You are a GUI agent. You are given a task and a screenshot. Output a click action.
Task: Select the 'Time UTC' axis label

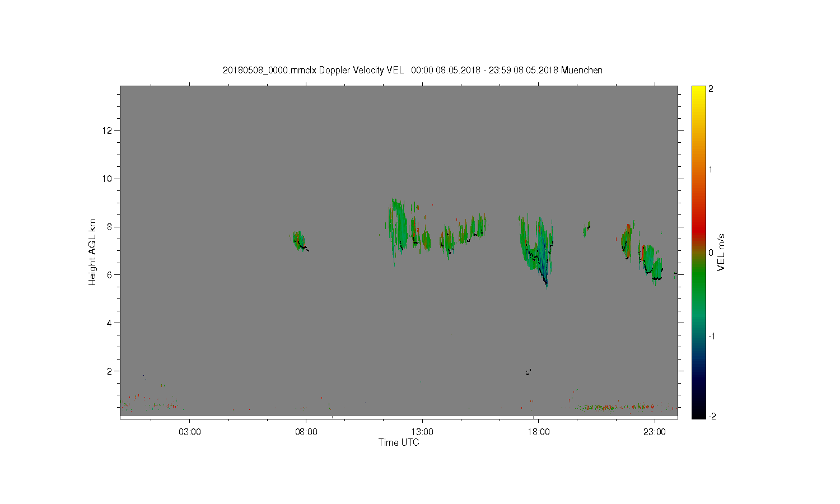tap(399, 442)
